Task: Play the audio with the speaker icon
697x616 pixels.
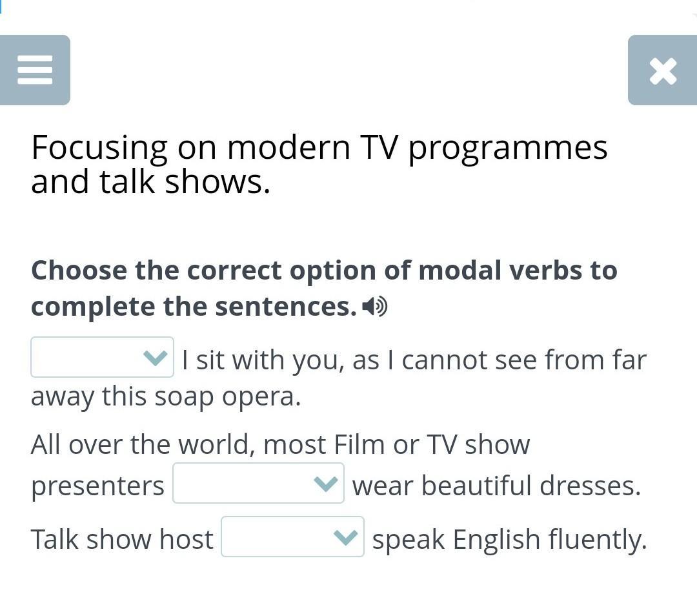Action: (374, 307)
